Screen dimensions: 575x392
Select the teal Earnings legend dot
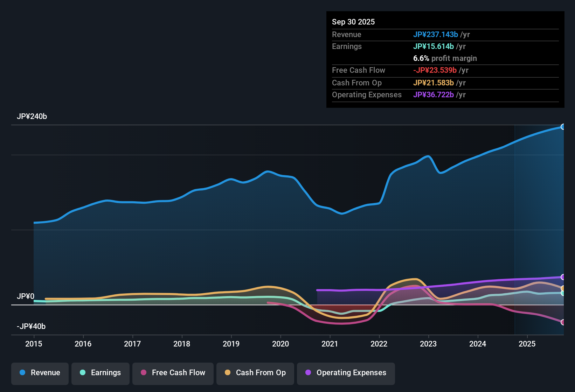point(83,373)
